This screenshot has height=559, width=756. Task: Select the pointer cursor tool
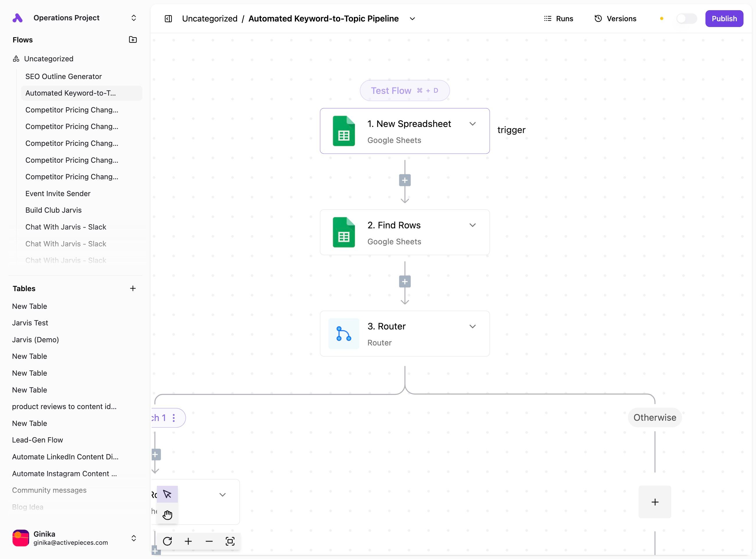(167, 494)
